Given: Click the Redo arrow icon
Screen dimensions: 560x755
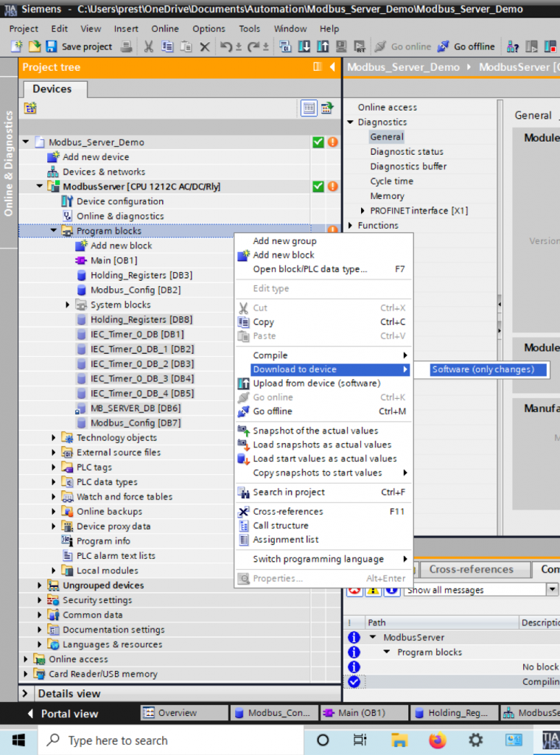Looking at the screenshot, I should click(x=253, y=46).
